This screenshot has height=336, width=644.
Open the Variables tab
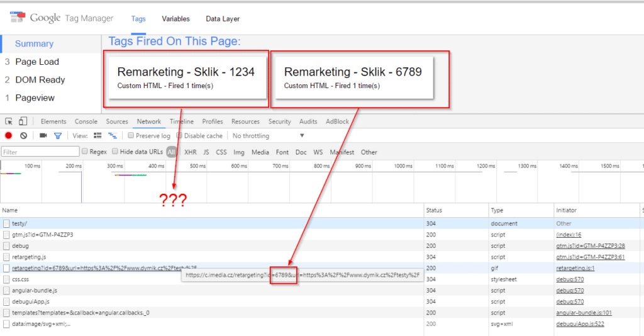coord(176,19)
